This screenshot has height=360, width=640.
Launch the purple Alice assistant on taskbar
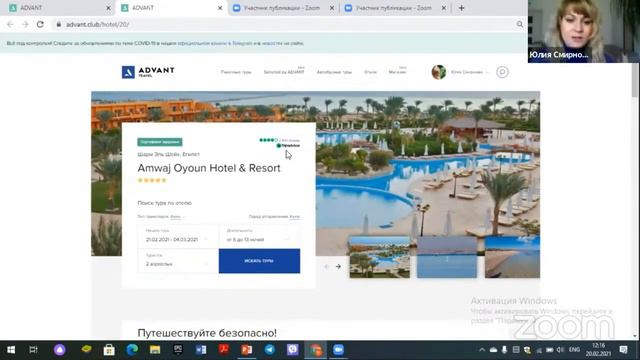[60, 350]
